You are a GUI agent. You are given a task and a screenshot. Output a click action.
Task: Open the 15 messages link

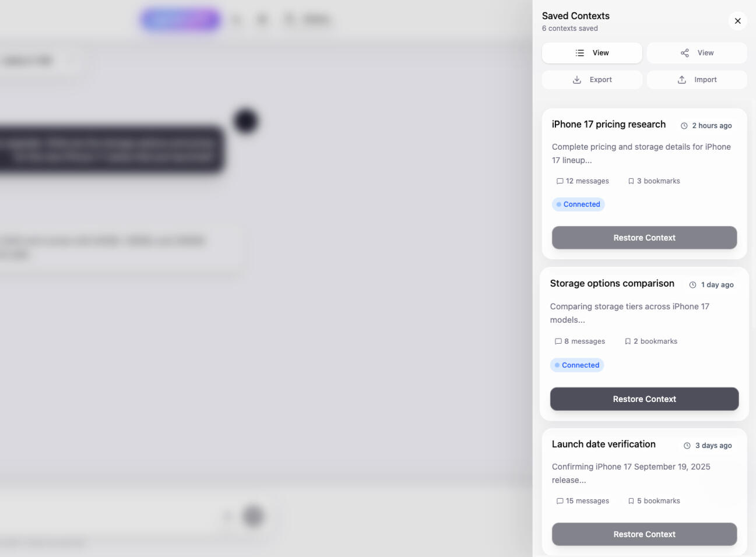pyautogui.click(x=582, y=500)
